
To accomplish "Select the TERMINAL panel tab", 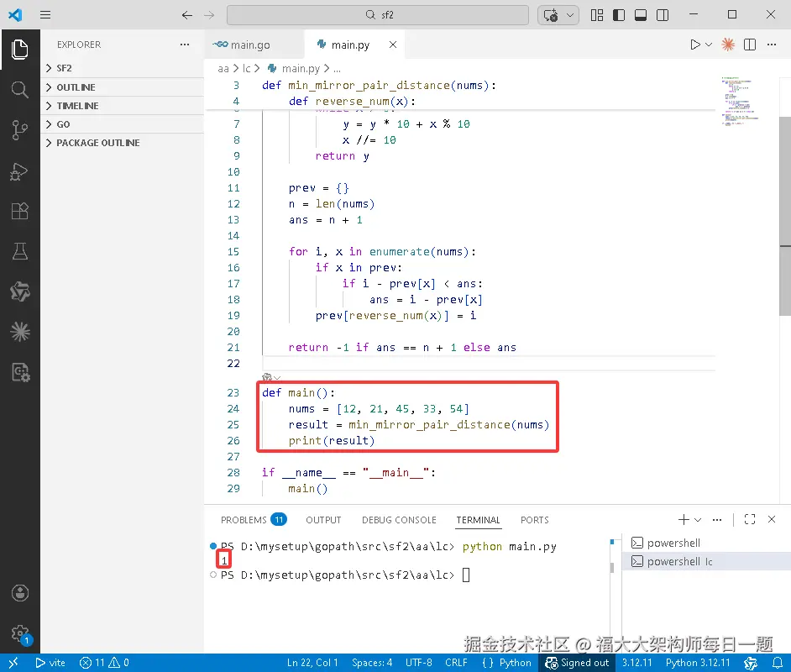I will pos(479,520).
